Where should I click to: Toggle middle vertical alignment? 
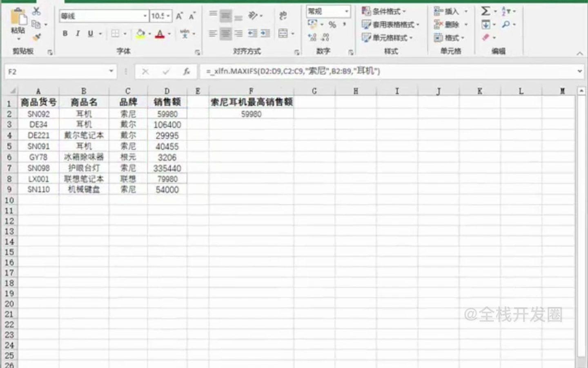coord(225,16)
